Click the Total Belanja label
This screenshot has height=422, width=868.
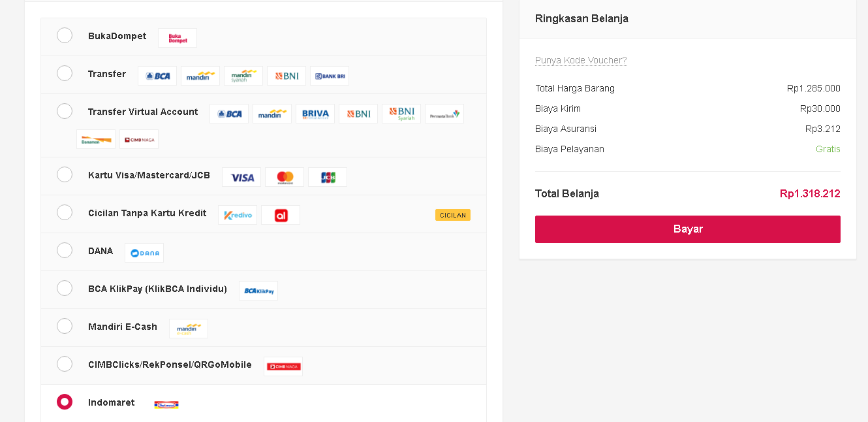click(x=567, y=193)
